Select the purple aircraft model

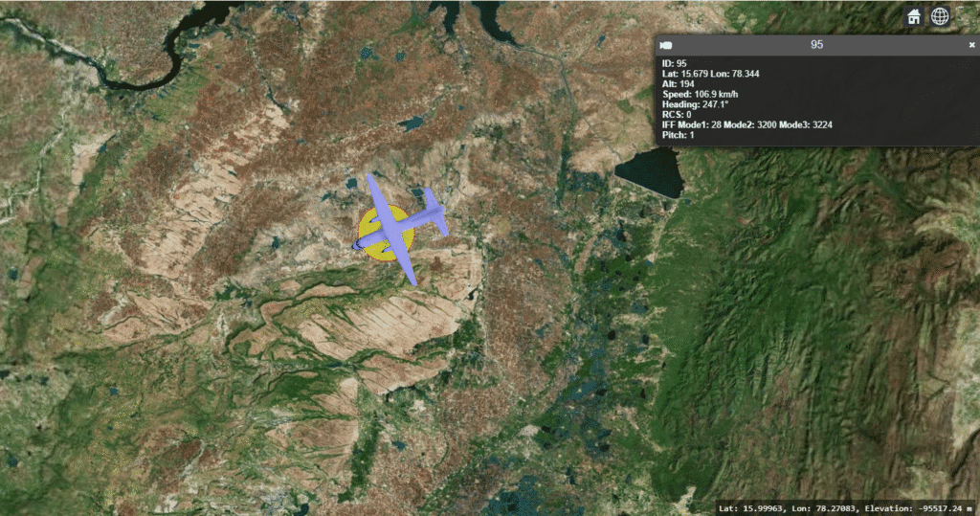coord(400,226)
